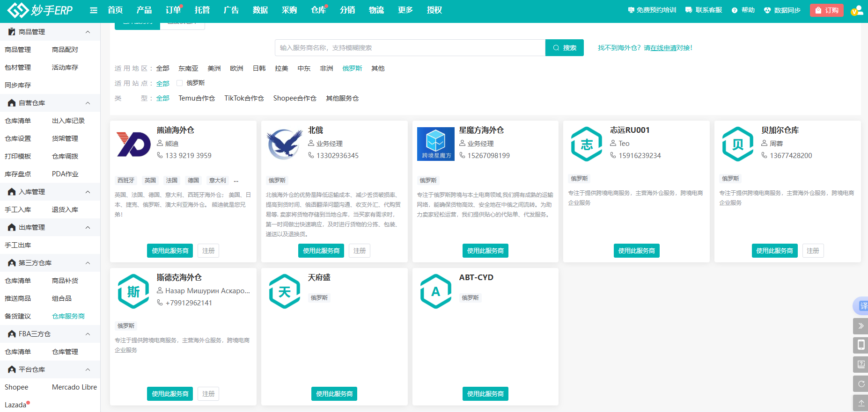Click the FBA三方仓 house icon

(x=12, y=334)
